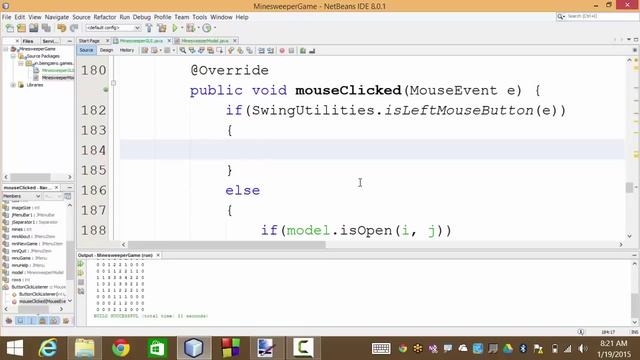The width and height of the screenshot is (640, 360).
Task: Switch to the Design view button
Action: click(x=106, y=50)
